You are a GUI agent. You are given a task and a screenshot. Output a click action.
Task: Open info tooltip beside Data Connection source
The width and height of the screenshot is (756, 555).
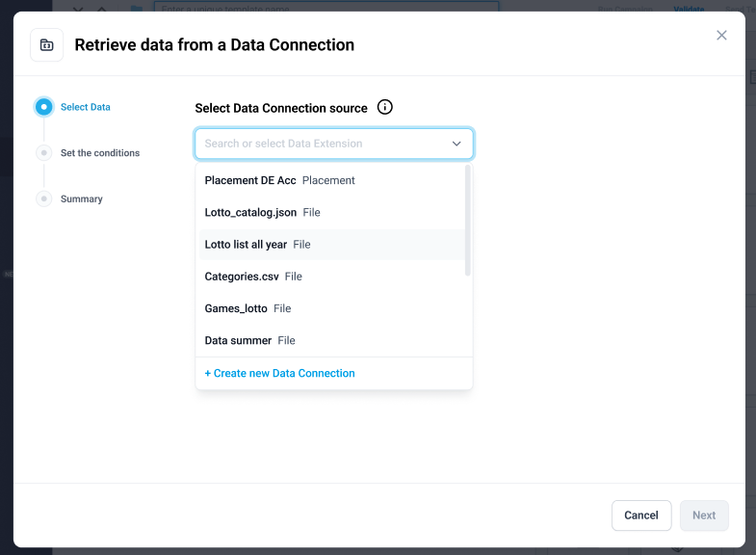pyautogui.click(x=385, y=107)
